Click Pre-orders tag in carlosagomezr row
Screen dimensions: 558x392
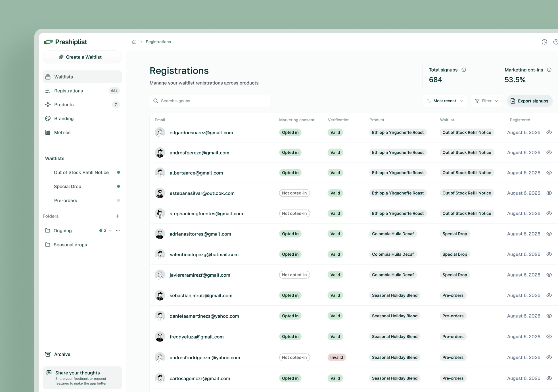click(453, 378)
